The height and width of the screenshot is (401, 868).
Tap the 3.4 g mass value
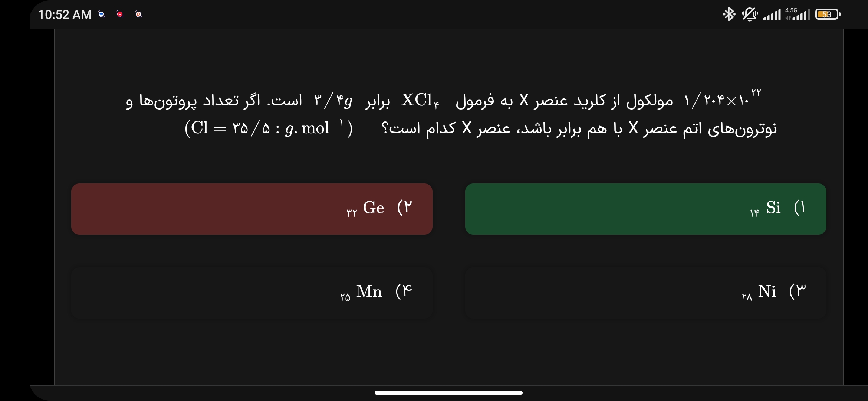tap(333, 101)
